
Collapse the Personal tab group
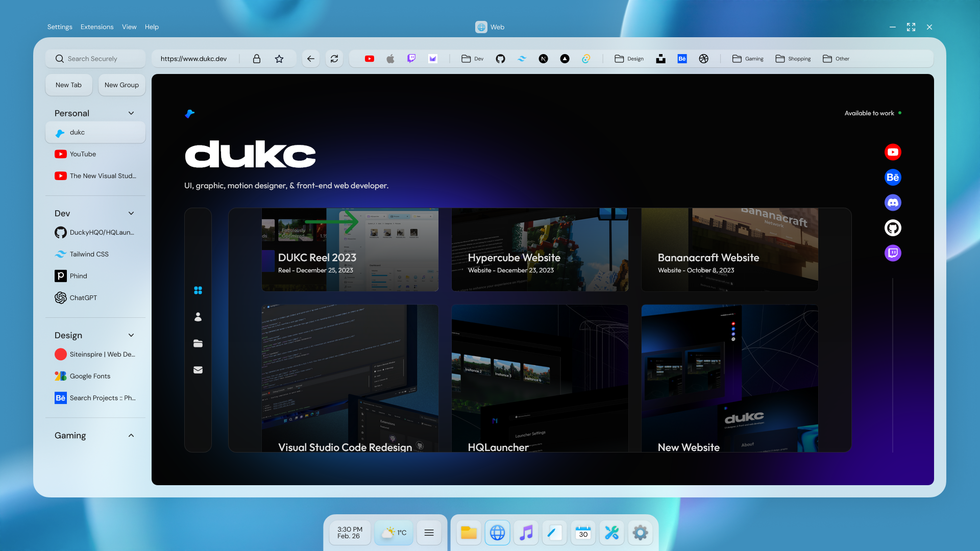point(131,113)
